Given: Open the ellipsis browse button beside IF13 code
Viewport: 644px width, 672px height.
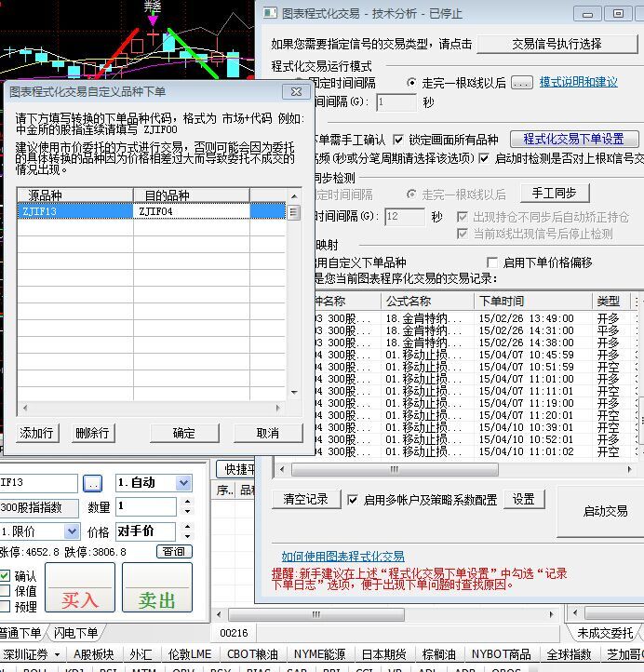Looking at the screenshot, I should pyautogui.click(x=92, y=483).
